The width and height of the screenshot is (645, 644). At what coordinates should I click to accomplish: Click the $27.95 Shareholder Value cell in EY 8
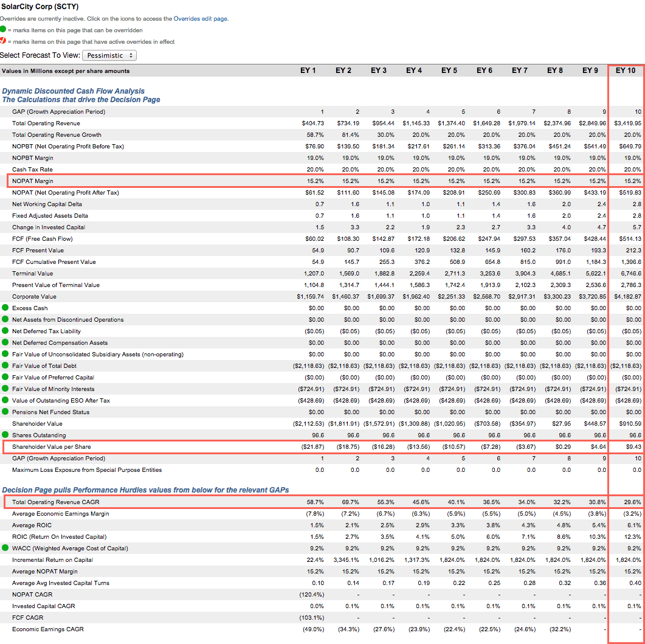562,423
